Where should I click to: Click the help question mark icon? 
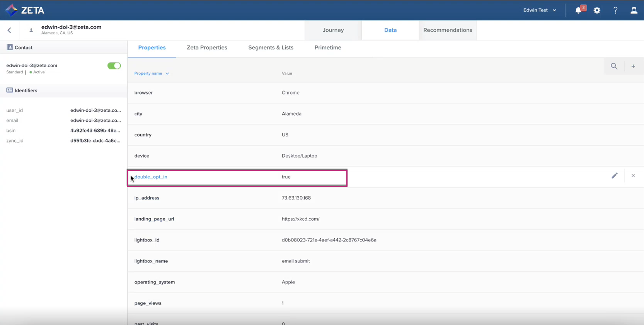click(615, 10)
